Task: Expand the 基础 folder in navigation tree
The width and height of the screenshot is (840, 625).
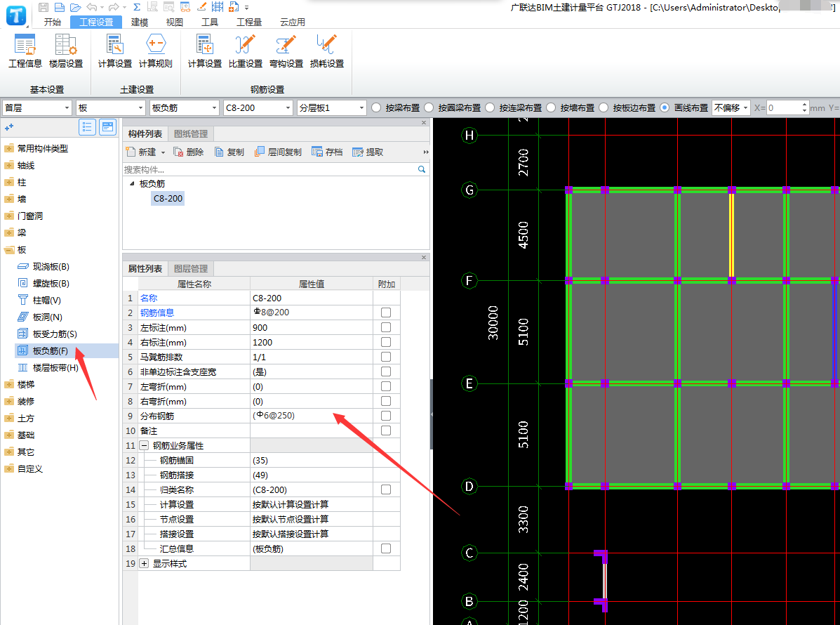Action: pos(9,435)
